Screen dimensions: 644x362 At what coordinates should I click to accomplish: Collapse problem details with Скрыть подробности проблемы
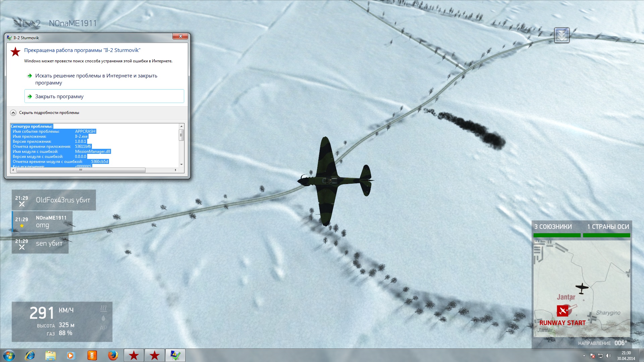45,113
